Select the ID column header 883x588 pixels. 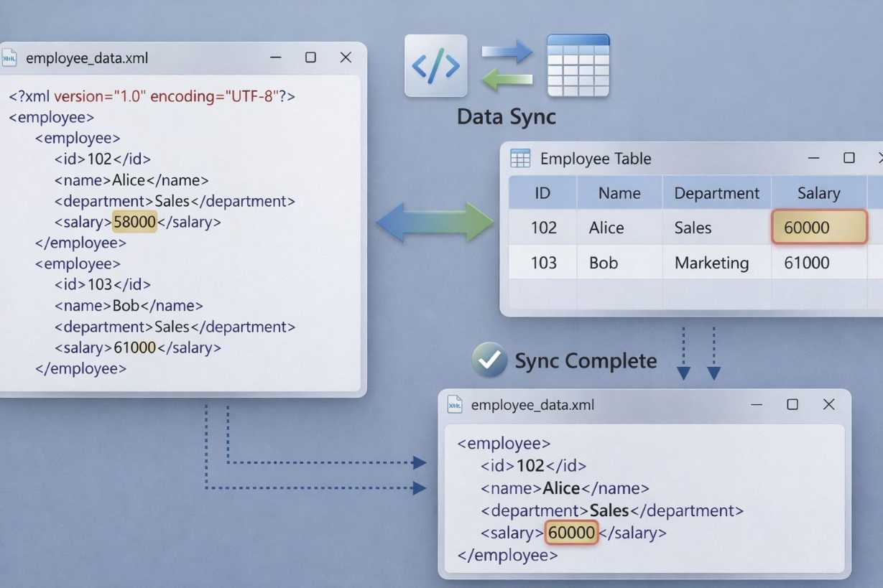[x=542, y=193]
